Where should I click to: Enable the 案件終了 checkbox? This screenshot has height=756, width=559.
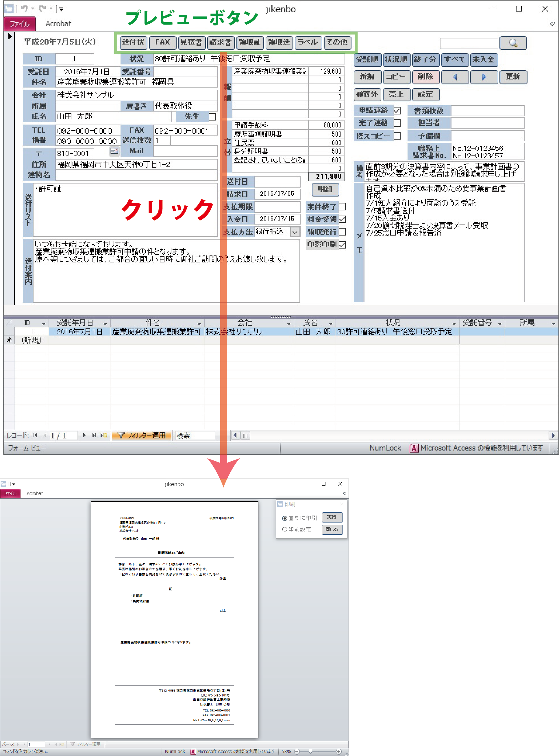pyautogui.click(x=342, y=206)
